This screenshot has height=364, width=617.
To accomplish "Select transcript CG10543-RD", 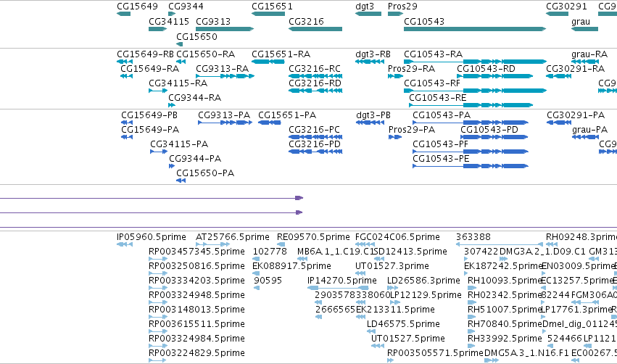I will pyautogui.click(x=495, y=76).
